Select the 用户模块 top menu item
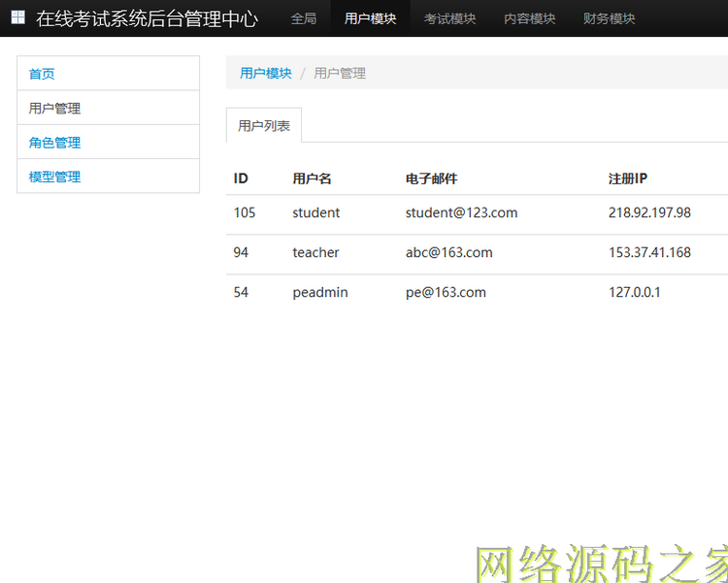Viewport: 728px width, 583px height. tap(370, 18)
